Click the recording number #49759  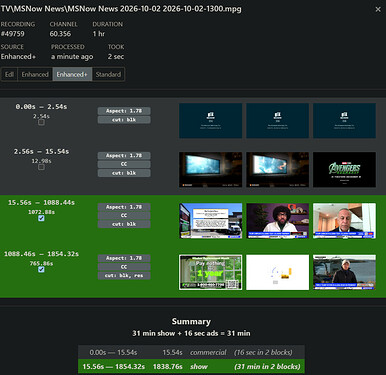pos(13,34)
